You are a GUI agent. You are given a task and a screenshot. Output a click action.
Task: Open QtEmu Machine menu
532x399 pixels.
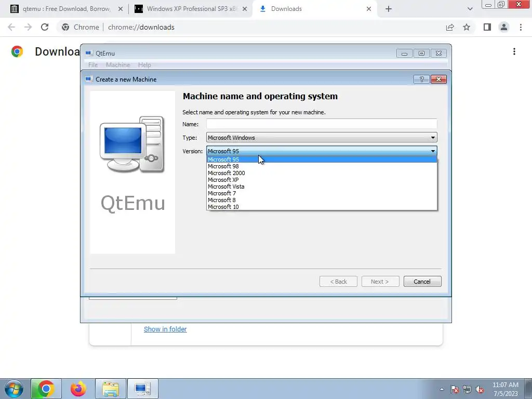click(x=118, y=65)
